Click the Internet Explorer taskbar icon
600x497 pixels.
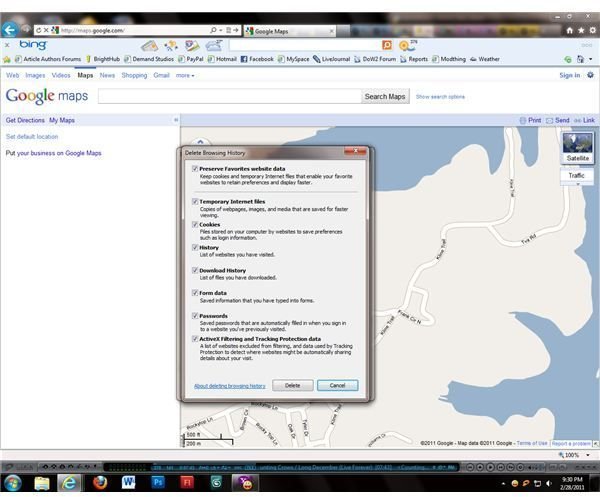[x=69, y=483]
